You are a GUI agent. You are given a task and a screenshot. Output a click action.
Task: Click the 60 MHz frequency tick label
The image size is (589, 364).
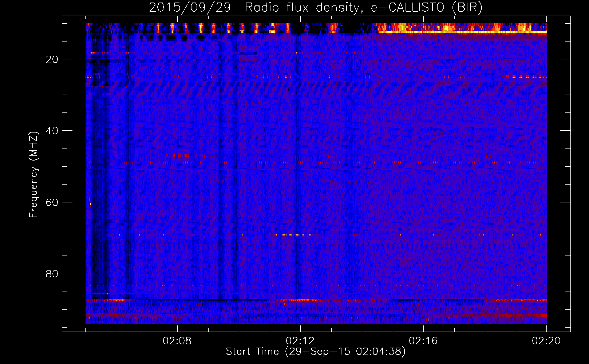tap(52, 202)
